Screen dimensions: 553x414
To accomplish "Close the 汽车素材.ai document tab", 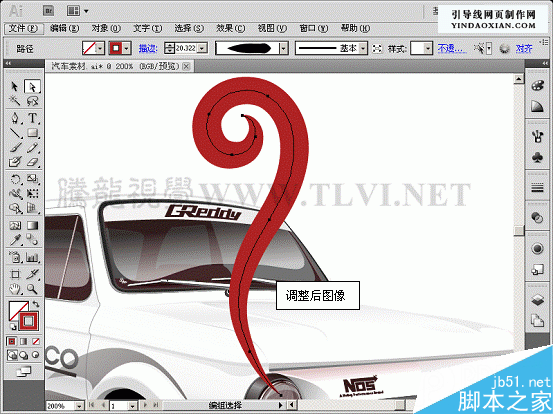I will click(x=187, y=66).
